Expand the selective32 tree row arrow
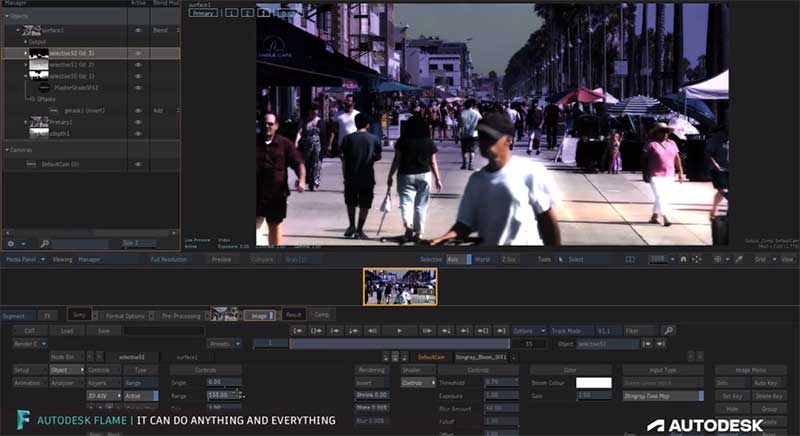Image resolution: width=800 pixels, height=436 pixels. 26,53
